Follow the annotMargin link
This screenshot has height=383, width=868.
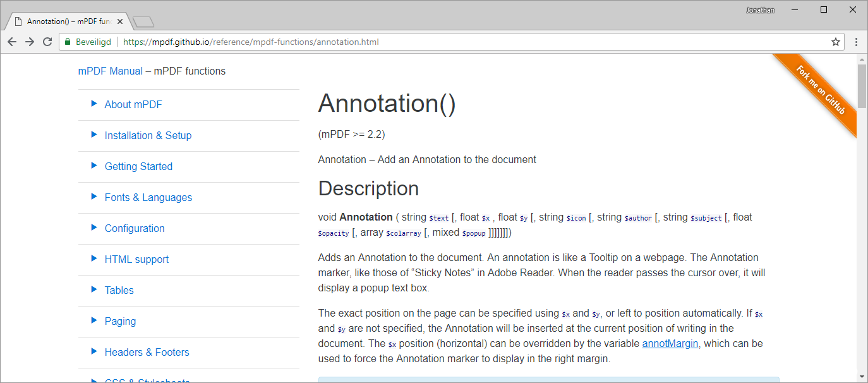pos(670,344)
